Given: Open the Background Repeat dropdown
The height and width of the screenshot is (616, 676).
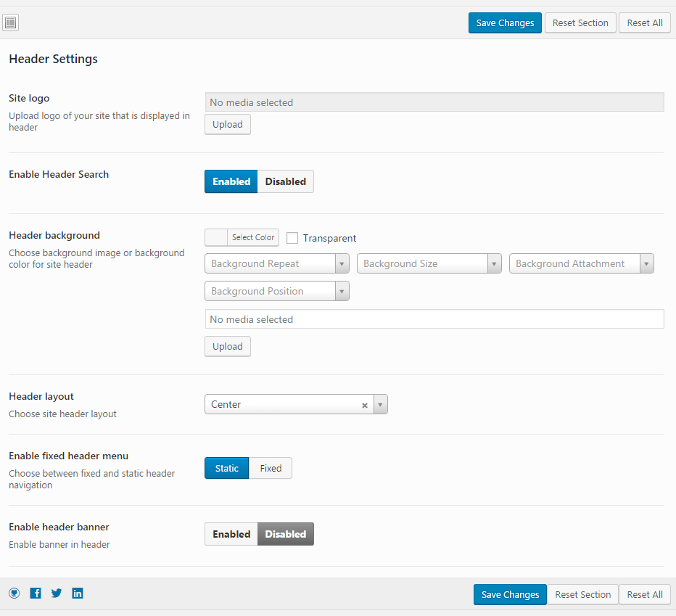Looking at the screenshot, I should pos(277,263).
